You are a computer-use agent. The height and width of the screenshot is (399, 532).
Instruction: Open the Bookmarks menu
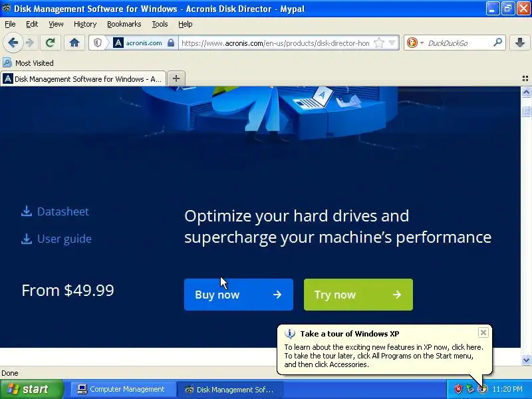[124, 24]
